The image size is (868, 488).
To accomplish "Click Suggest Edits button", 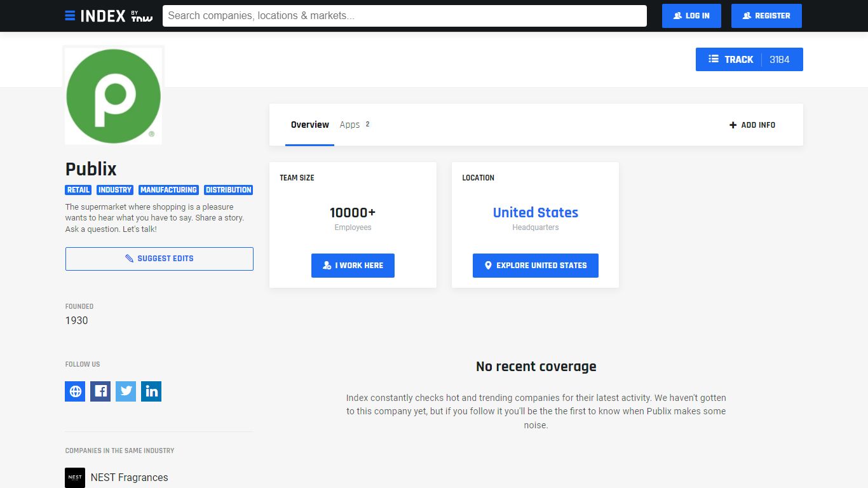I will 159,259.
